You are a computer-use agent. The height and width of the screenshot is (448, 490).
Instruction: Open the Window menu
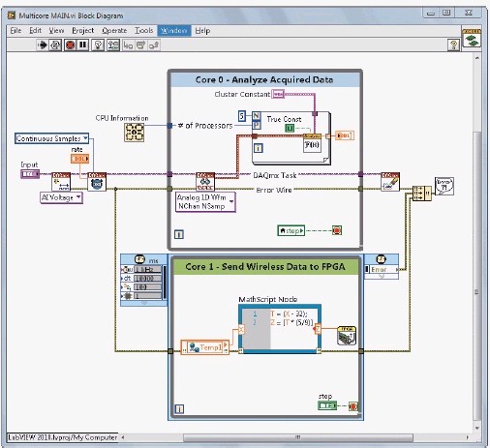tap(174, 31)
